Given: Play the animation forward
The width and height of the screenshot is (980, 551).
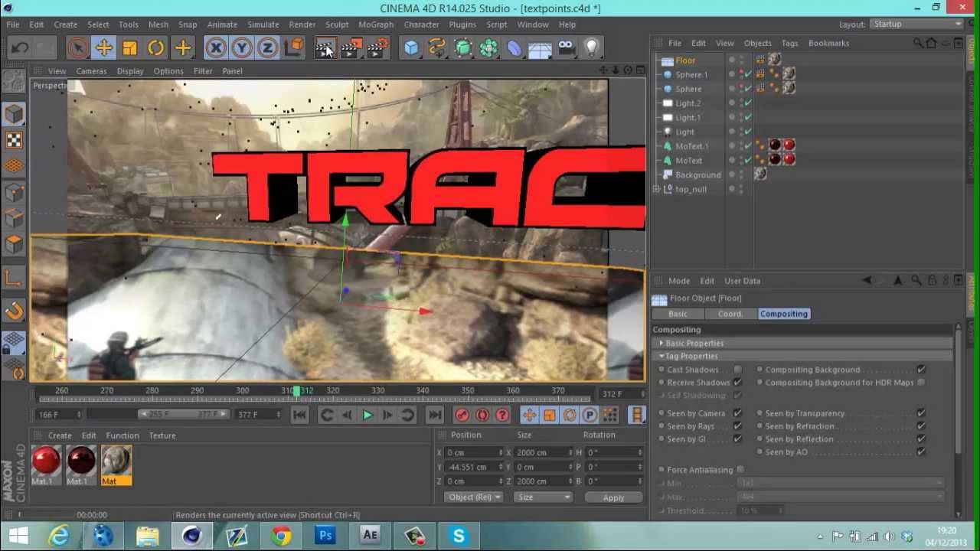Looking at the screenshot, I should point(367,415).
